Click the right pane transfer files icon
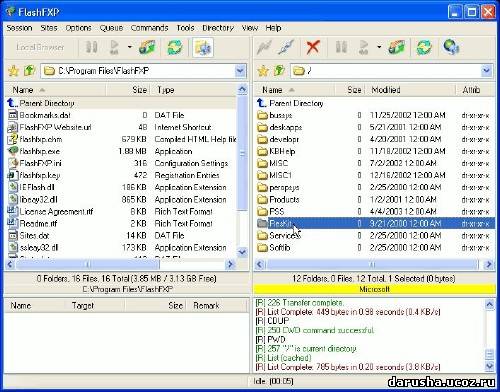500x392 pixels. pos(397,47)
